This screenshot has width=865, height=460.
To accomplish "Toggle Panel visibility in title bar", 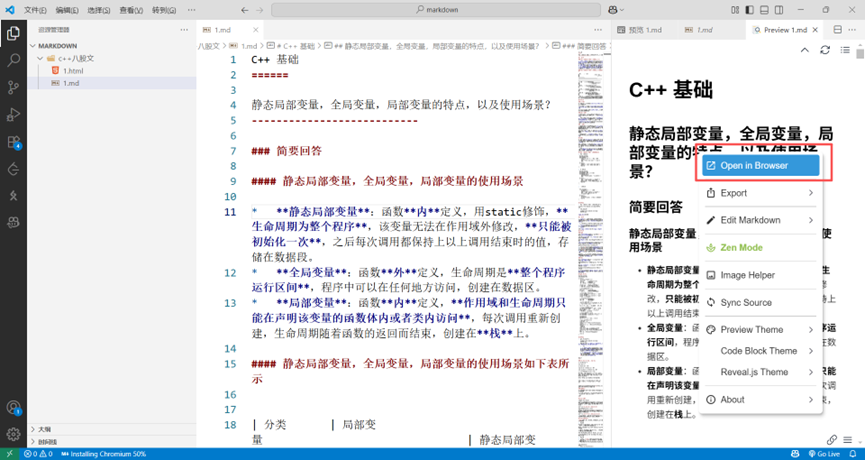I will pyautogui.click(x=764, y=10).
